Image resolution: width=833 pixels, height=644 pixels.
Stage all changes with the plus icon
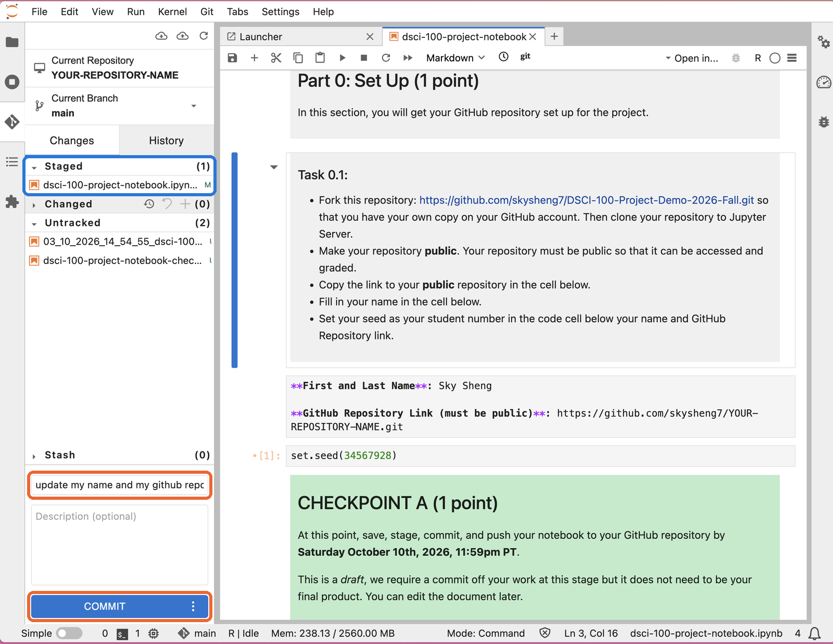coord(185,204)
